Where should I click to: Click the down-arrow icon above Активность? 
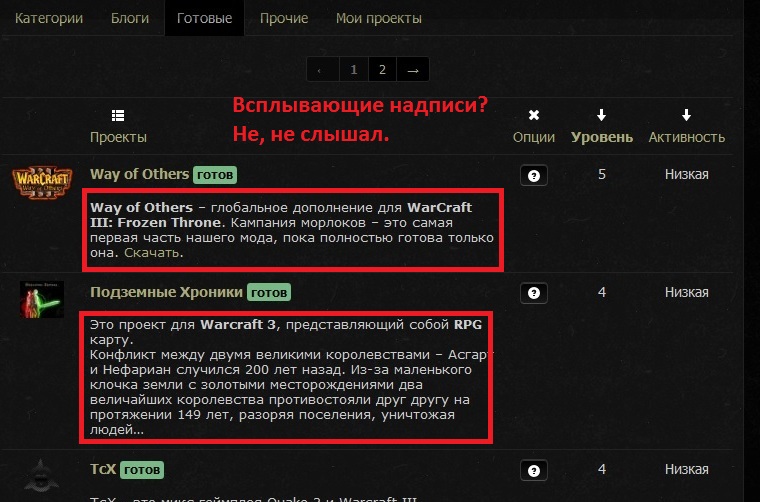point(686,115)
